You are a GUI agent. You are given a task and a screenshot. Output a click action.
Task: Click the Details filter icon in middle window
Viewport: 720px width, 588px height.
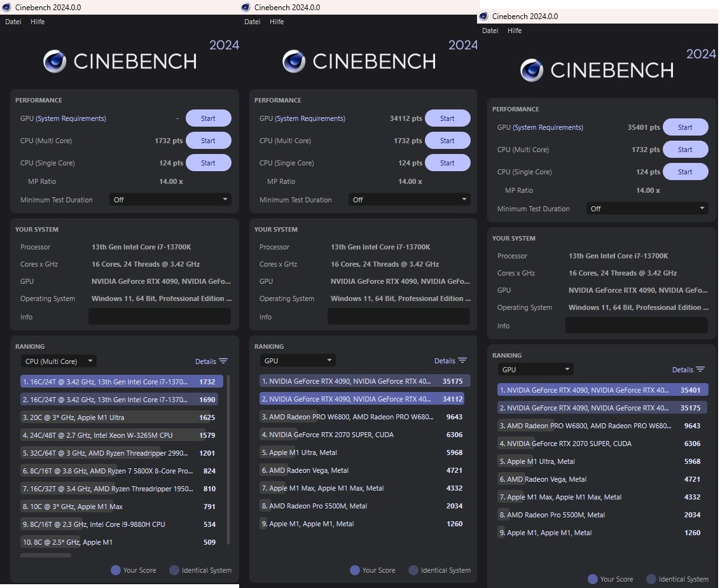point(463,361)
